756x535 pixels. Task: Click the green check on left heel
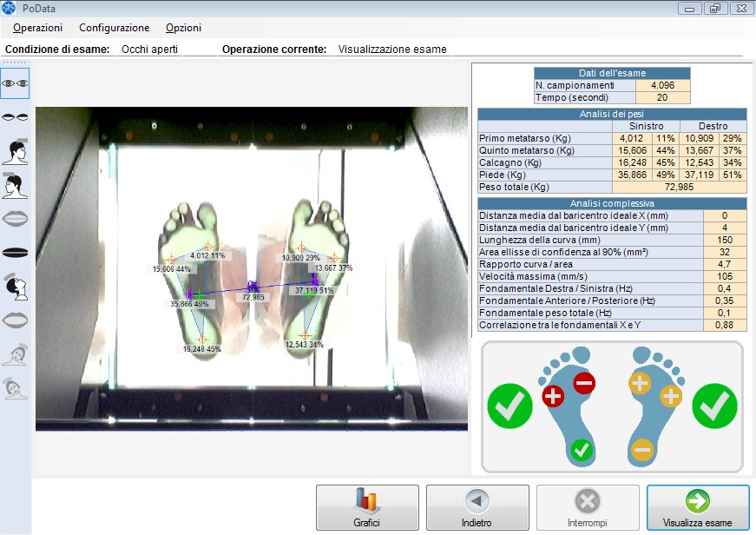[583, 450]
